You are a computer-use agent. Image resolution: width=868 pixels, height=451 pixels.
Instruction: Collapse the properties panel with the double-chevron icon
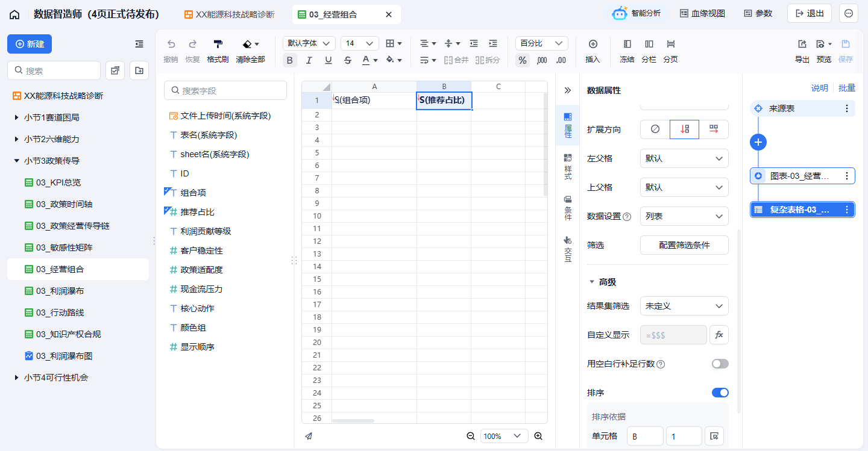[567, 90]
